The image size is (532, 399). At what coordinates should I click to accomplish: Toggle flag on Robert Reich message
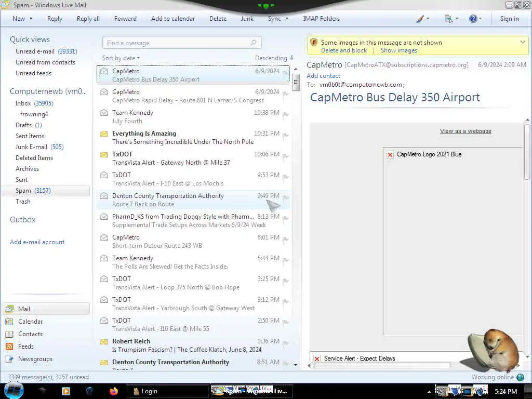286,343
